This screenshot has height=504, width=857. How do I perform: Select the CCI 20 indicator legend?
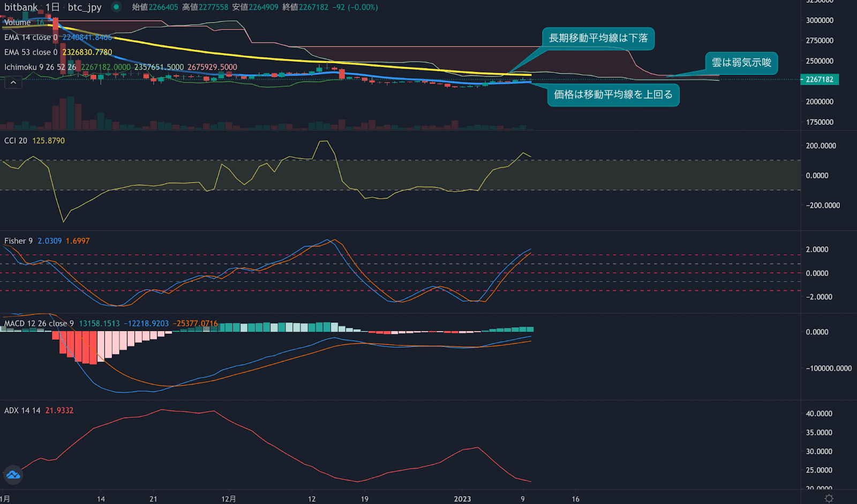point(17,140)
